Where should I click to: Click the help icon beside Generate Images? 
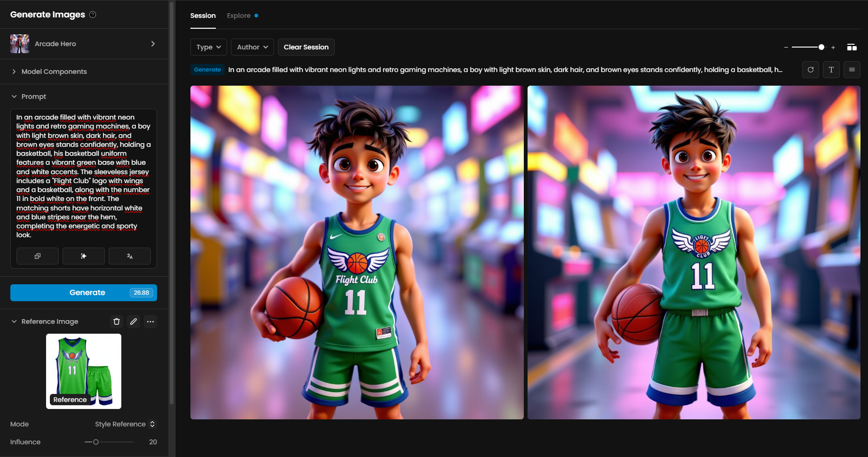93,15
